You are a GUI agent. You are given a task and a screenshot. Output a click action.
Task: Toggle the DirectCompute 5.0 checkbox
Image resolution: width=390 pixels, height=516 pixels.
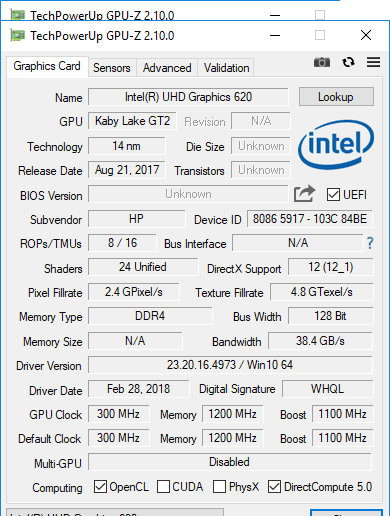click(x=274, y=487)
